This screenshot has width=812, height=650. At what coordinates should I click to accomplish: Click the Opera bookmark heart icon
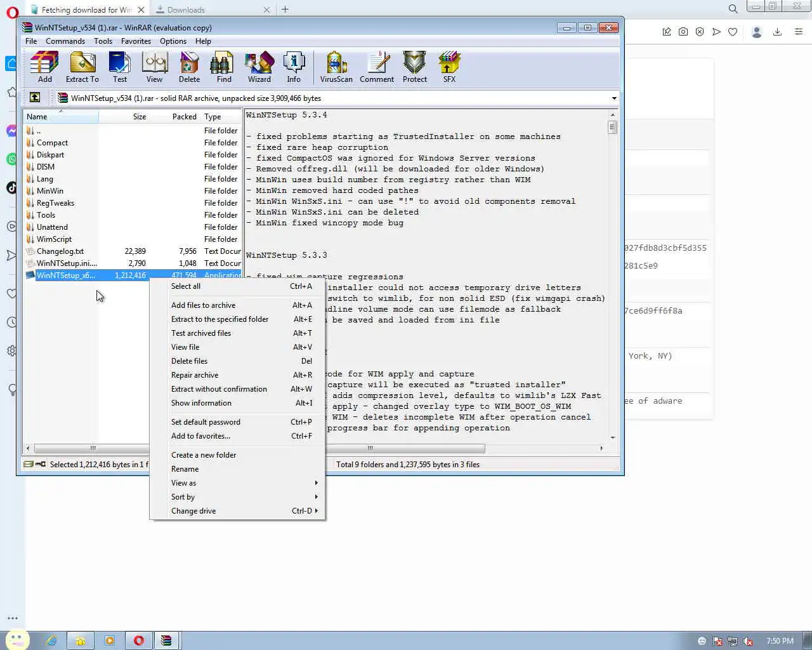(x=733, y=32)
